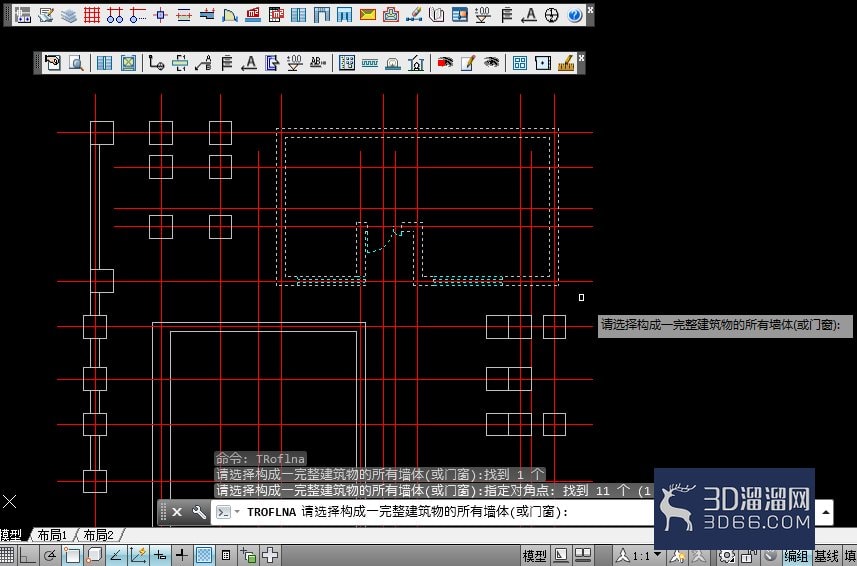Click the gray eye icon

click(x=491, y=63)
